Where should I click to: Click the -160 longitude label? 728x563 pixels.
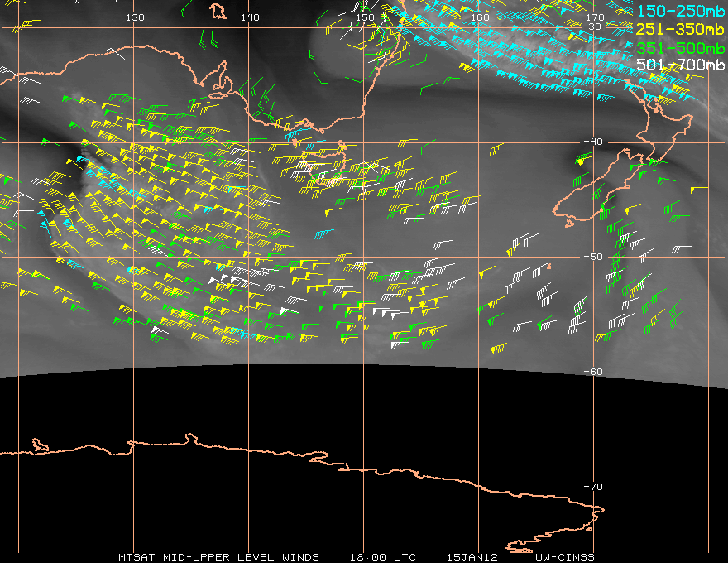tap(477, 17)
